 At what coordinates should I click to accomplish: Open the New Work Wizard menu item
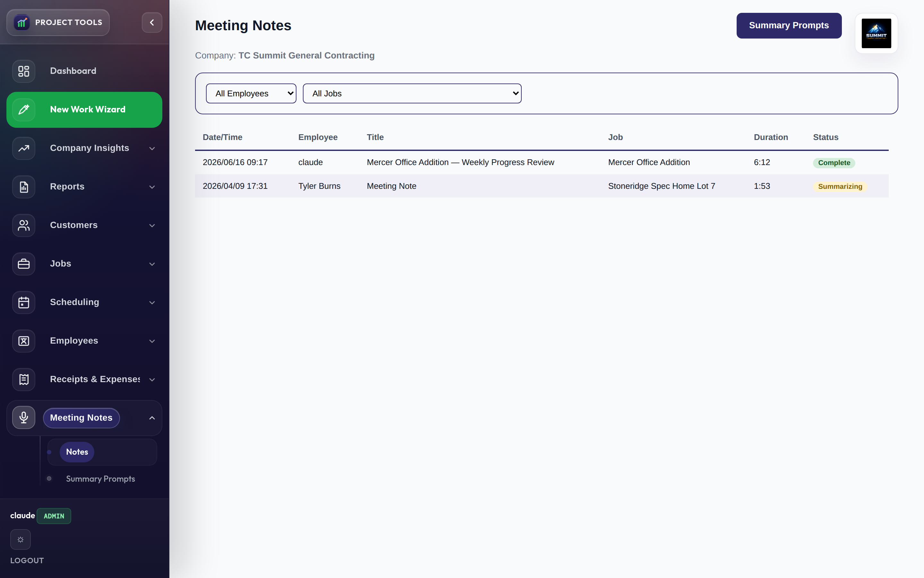tap(84, 110)
